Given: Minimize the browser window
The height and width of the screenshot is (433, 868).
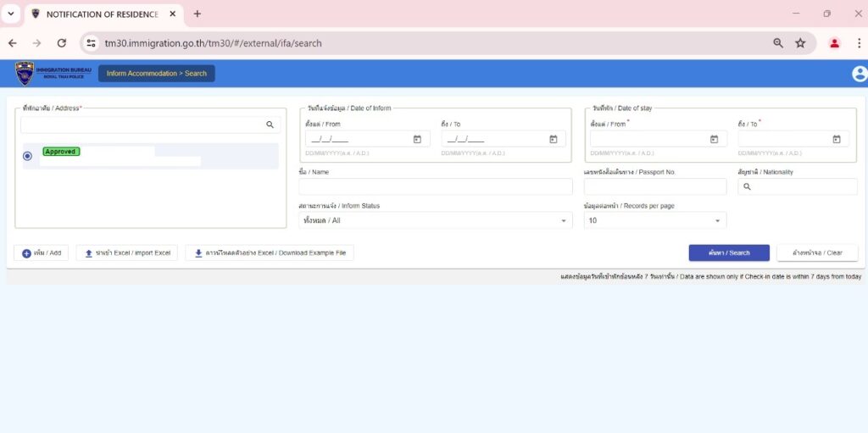Looking at the screenshot, I should [x=796, y=14].
